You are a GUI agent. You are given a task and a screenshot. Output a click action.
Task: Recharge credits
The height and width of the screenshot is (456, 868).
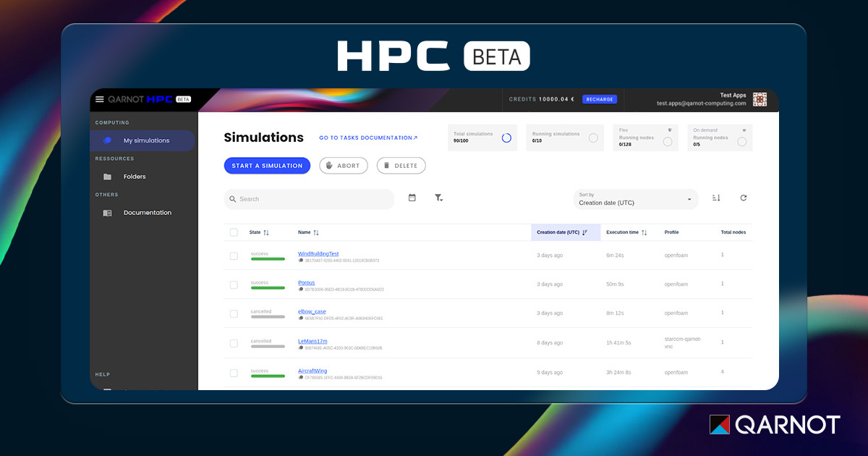(x=600, y=99)
